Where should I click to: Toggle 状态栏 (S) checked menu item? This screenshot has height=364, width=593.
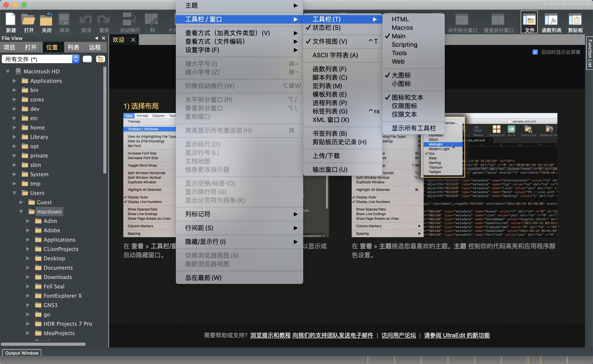point(343,28)
